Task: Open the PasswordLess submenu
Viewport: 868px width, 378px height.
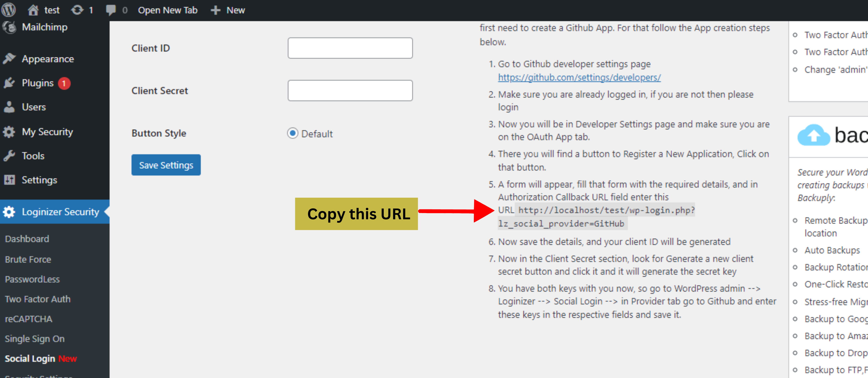Action: 32,279
